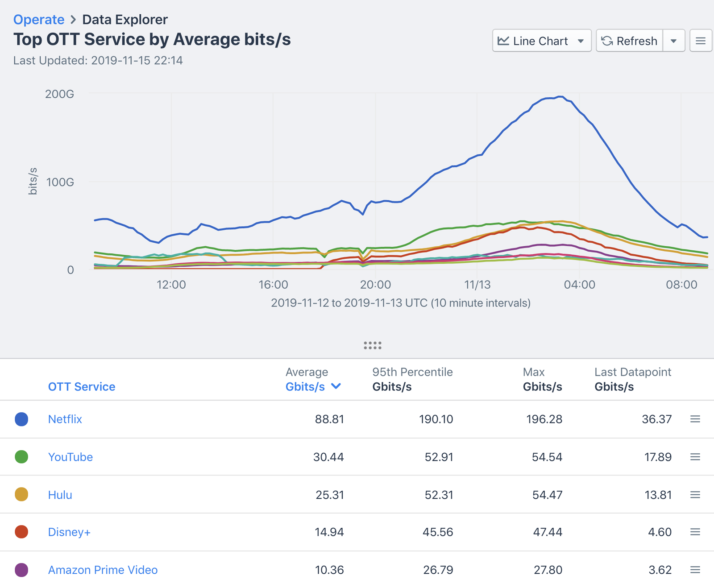This screenshot has height=588, width=714.
Task: Click the chart title Top OTT Service
Action: click(x=152, y=39)
